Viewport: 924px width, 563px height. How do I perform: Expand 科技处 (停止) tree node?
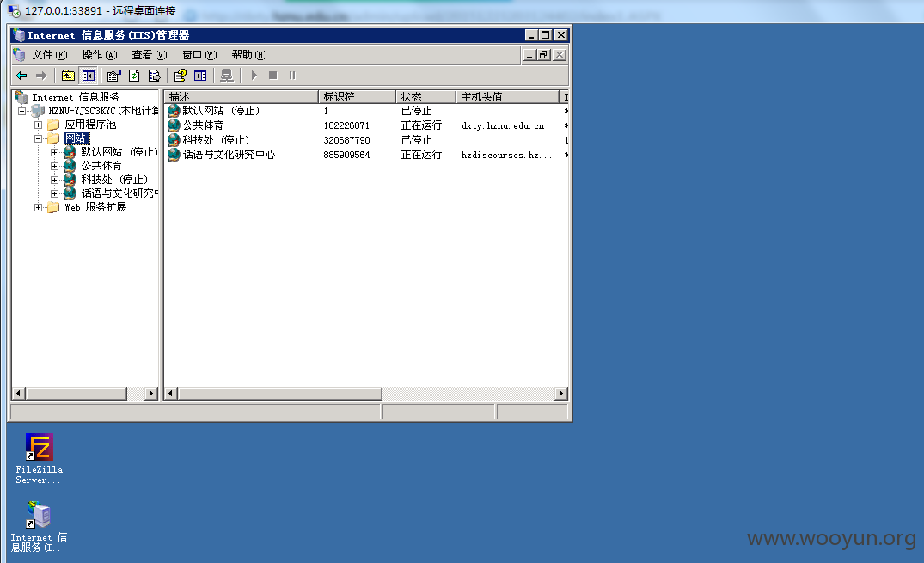[x=55, y=180]
